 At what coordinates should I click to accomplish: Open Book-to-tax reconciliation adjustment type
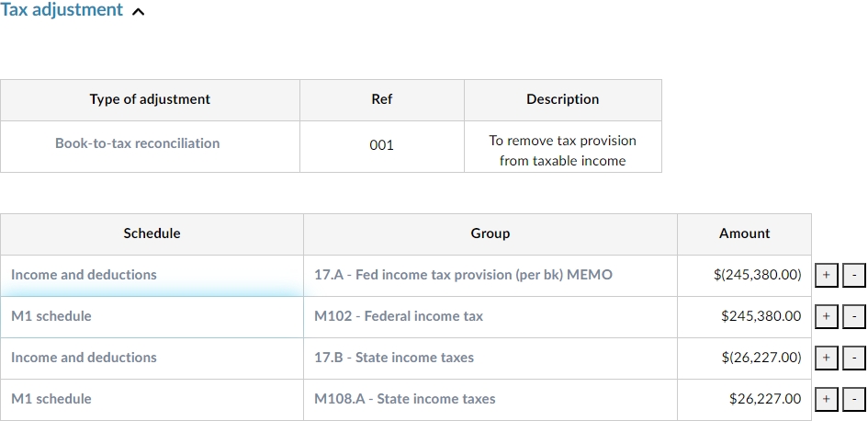138,143
